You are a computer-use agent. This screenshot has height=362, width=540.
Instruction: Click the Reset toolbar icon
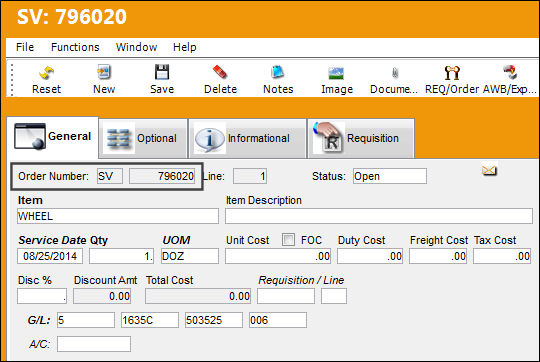(x=46, y=72)
